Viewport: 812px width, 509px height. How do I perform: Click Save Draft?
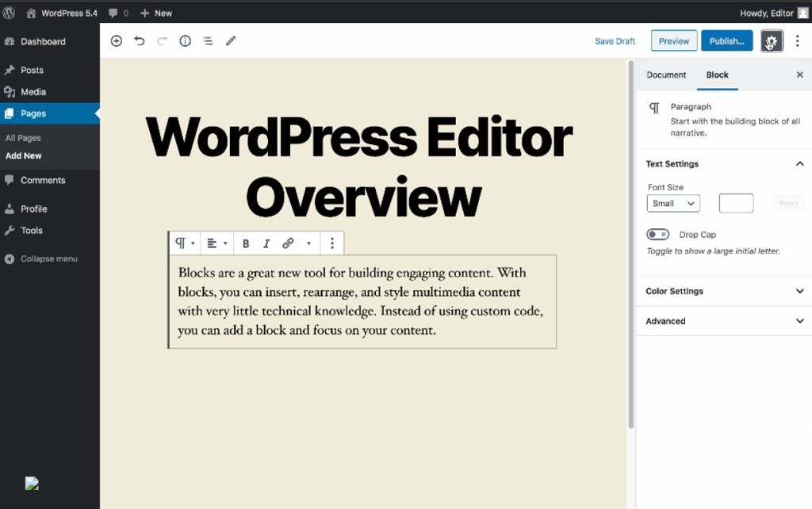615,41
